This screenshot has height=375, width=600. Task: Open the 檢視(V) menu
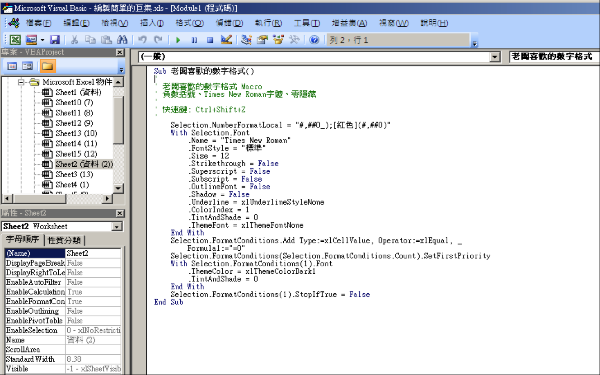(114, 23)
